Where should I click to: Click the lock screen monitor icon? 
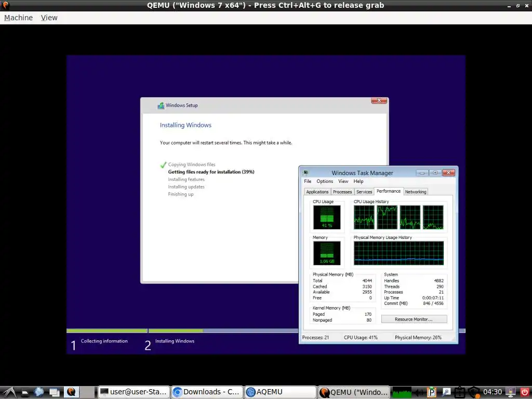point(511,393)
